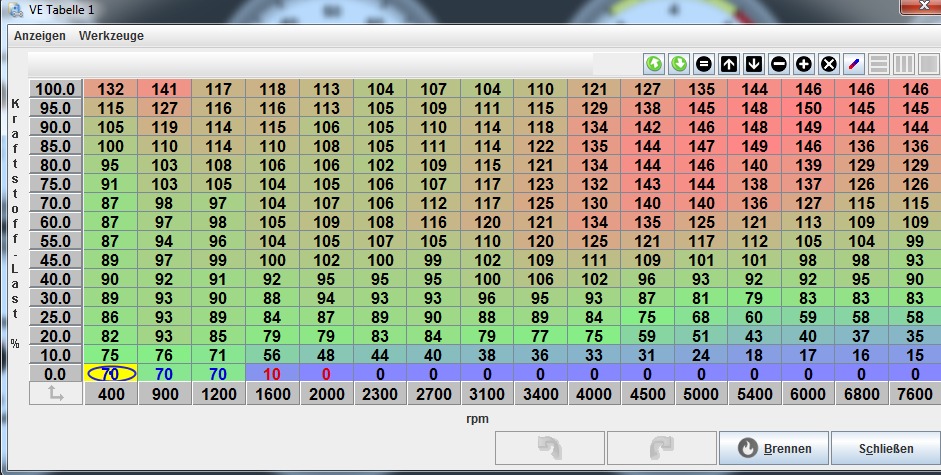
Task: Click the redo arrow button
Action: [661, 448]
